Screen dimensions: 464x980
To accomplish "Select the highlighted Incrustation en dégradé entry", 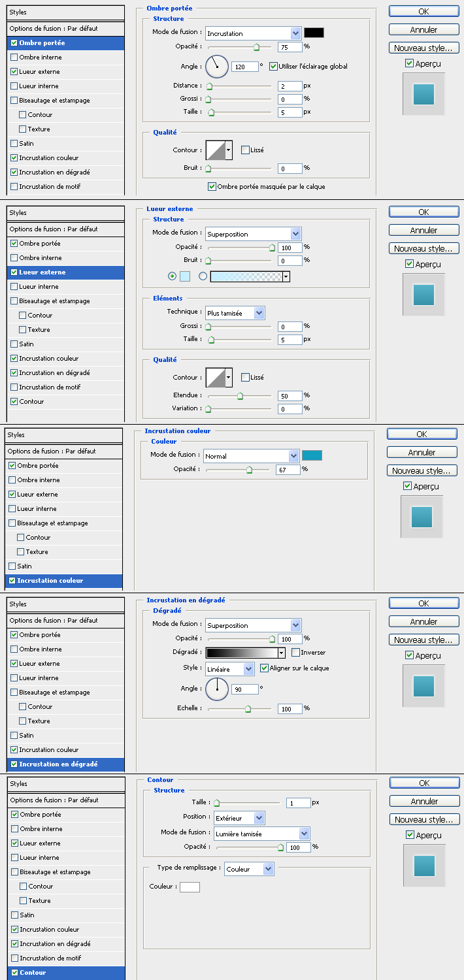I will tap(65, 764).
